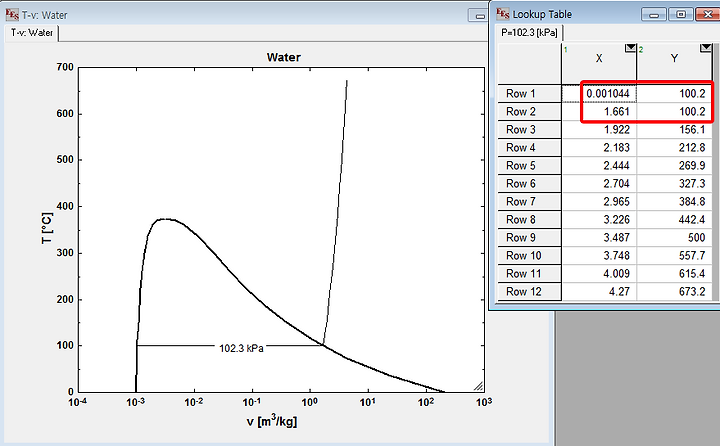Image resolution: width=720 pixels, height=446 pixels.
Task: Select the Row 11 header
Action: pyautogui.click(x=529, y=273)
